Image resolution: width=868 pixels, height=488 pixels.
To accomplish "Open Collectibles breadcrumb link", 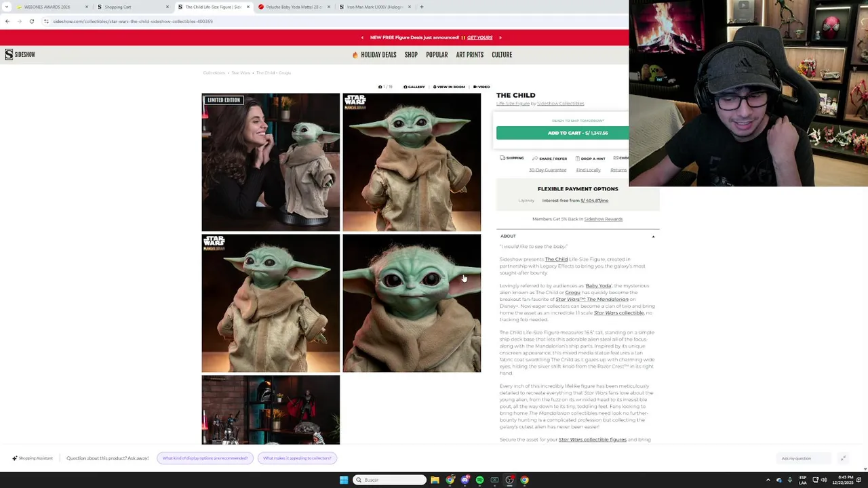I will point(214,73).
